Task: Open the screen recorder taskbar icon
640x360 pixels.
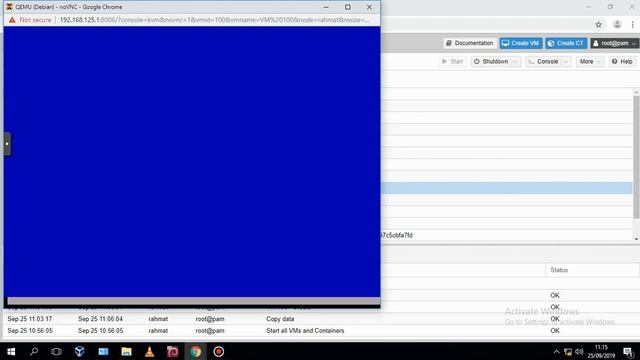Action: tap(219, 351)
